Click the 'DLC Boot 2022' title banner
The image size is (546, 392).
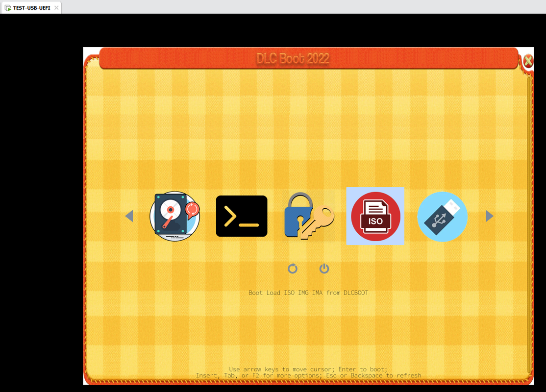[308, 58]
